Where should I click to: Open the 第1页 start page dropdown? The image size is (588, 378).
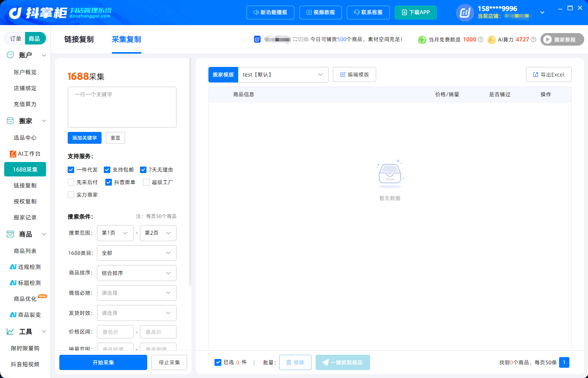coord(115,233)
